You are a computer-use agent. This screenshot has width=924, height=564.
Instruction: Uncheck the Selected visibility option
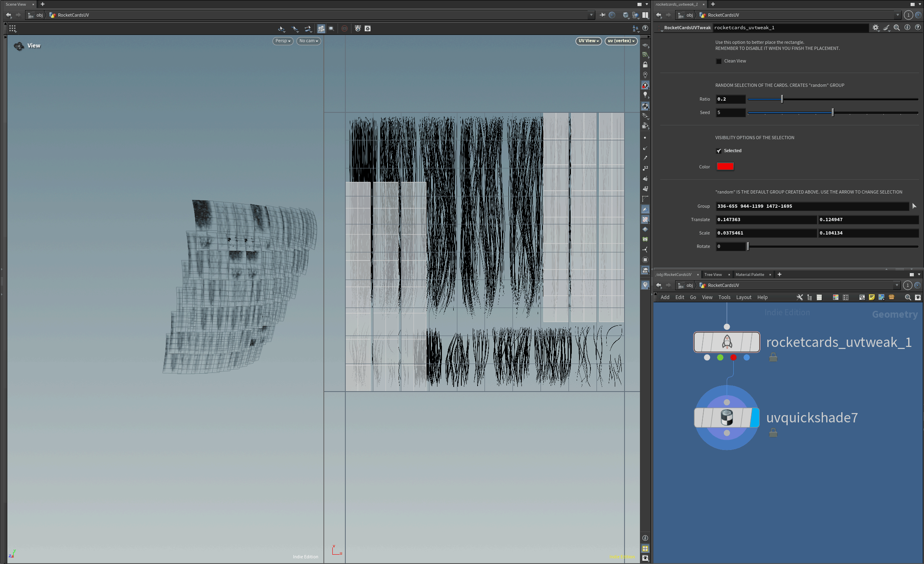point(719,151)
